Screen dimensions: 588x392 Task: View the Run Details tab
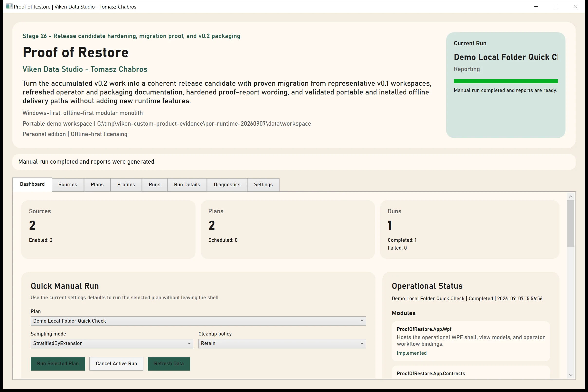pyautogui.click(x=187, y=185)
